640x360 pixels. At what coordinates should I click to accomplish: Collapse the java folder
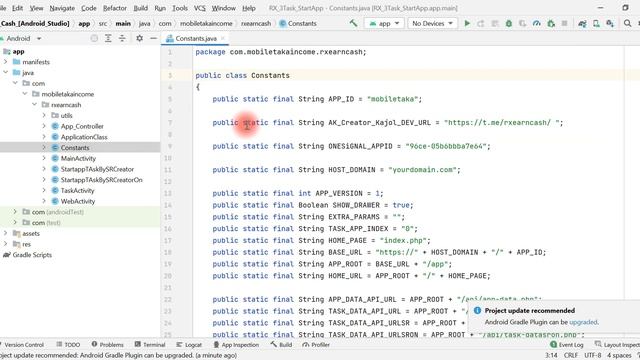coord(6,73)
